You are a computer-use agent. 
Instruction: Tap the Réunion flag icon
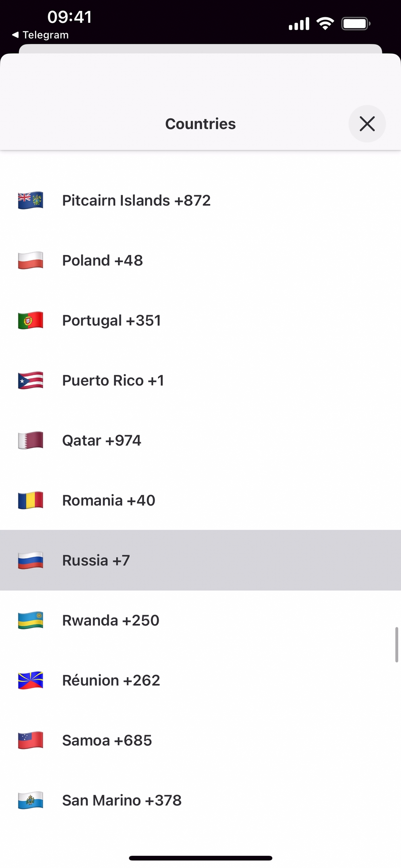(31, 680)
